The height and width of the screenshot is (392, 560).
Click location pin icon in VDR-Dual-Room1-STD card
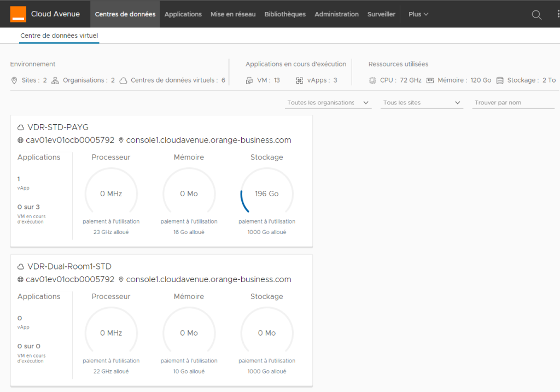point(121,279)
